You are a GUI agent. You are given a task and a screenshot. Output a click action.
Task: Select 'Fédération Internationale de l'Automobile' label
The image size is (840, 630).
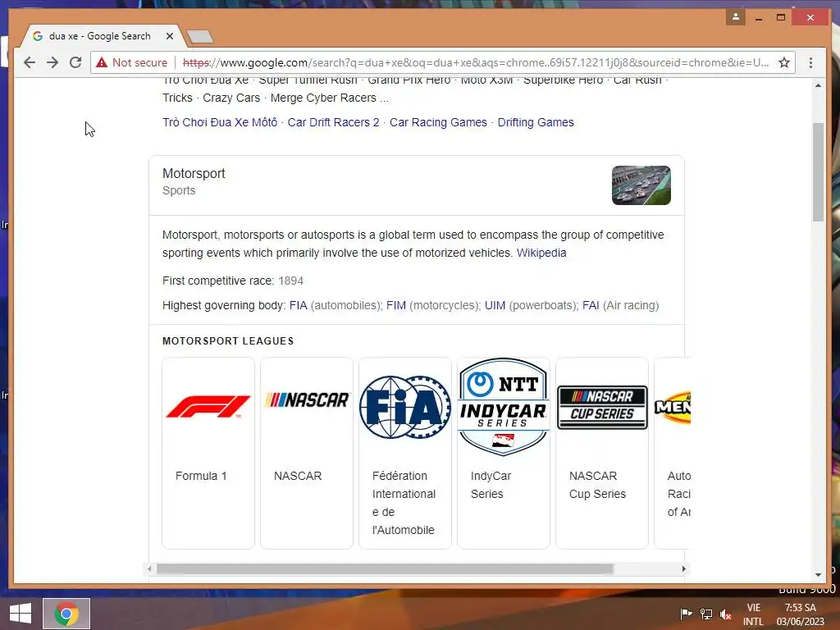404,503
